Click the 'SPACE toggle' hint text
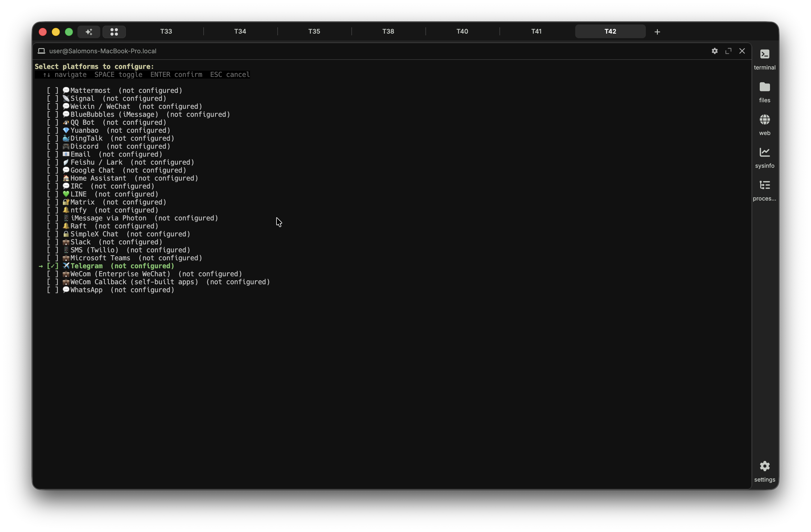811x532 pixels. [x=118, y=75]
